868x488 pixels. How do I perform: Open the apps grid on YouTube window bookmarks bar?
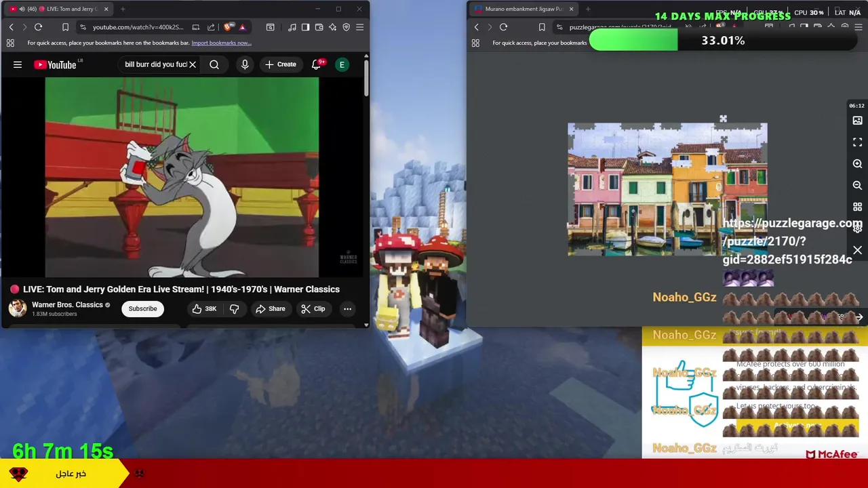(x=10, y=43)
